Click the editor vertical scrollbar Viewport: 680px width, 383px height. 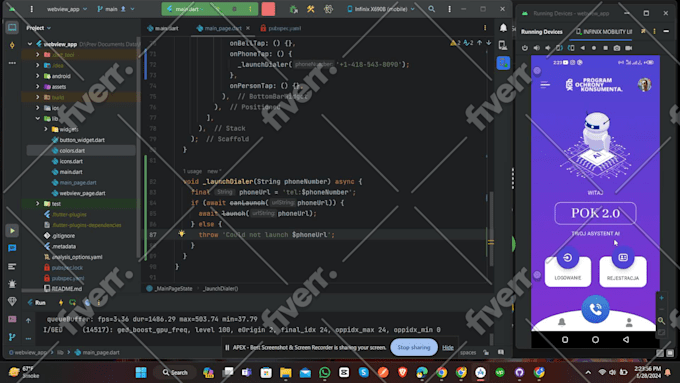(491, 229)
